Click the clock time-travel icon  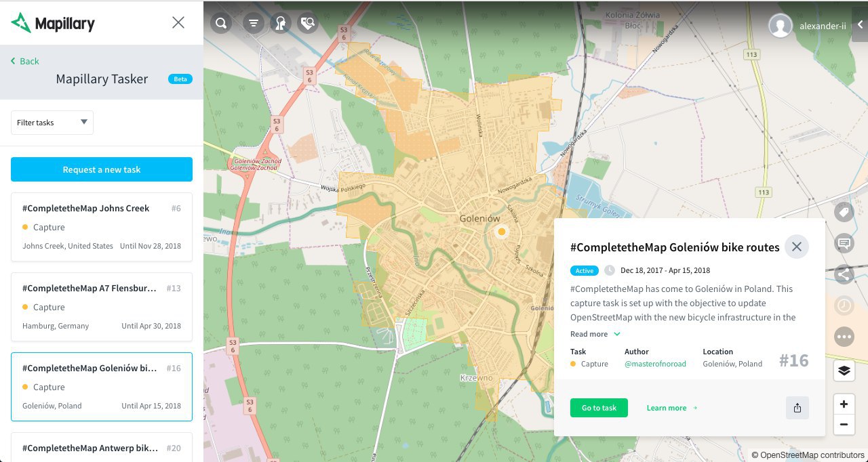[x=844, y=306]
